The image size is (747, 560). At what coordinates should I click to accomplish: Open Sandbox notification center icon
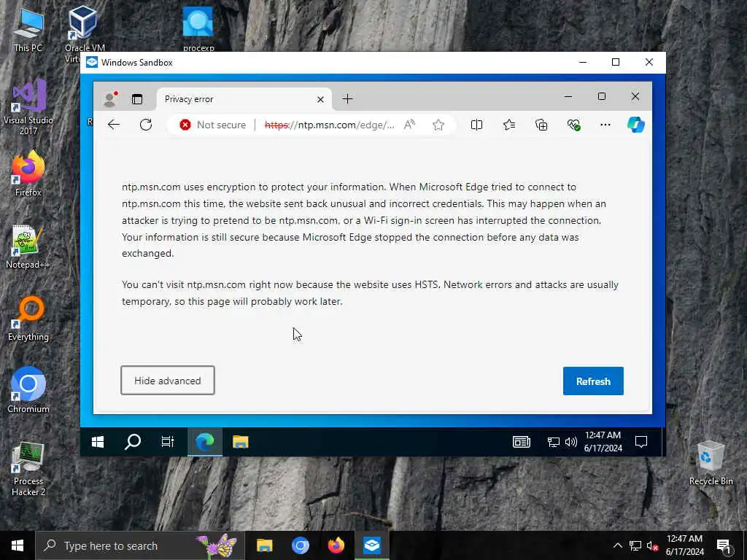coord(641,442)
